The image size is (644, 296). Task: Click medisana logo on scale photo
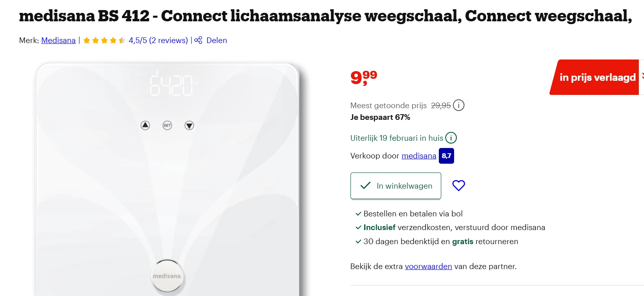[x=167, y=276]
